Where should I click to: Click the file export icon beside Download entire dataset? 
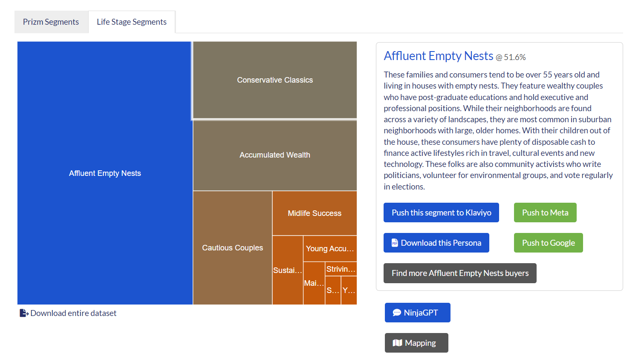(x=24, y=313)
